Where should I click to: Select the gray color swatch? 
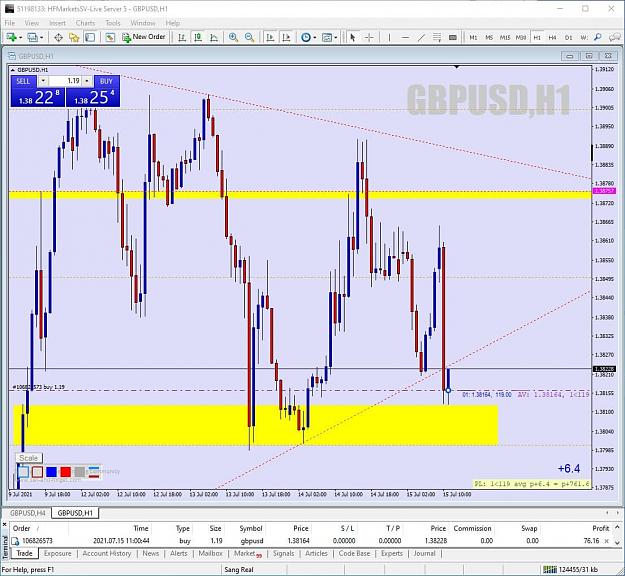pyautogui.click(x=80, y=472)
